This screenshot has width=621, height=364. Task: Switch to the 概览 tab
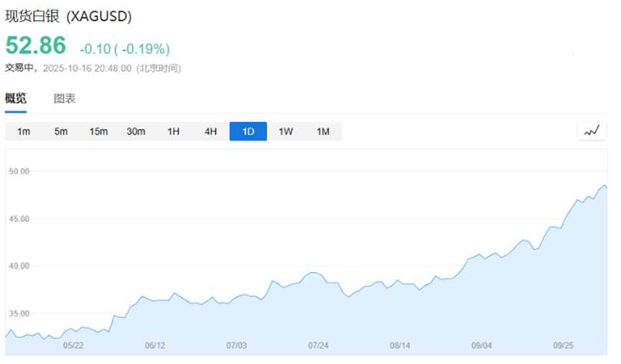pos(16,99)
